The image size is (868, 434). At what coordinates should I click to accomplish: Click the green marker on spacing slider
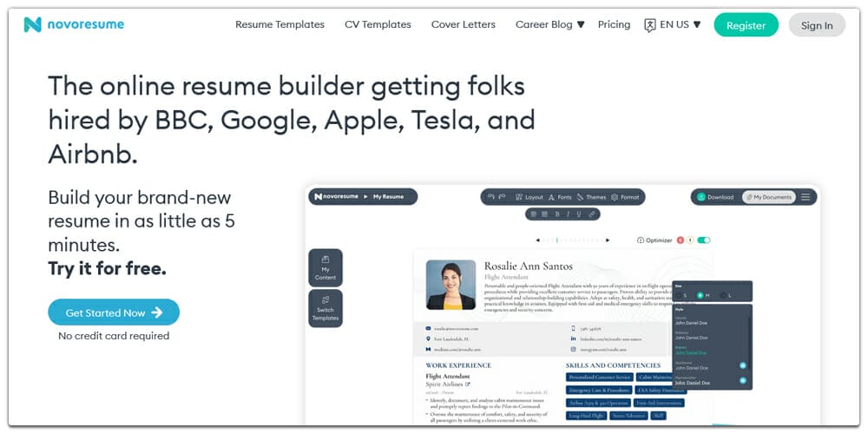[557, 240]
